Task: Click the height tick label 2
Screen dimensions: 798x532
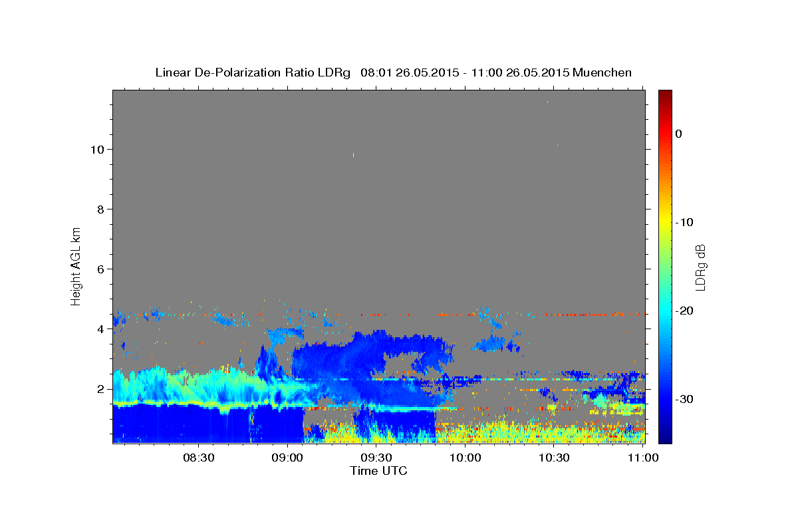Action: point(100,389)
